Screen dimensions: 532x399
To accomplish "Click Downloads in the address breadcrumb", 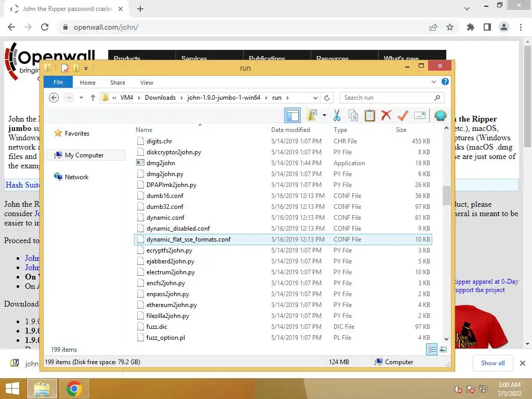I will click(160, 98).
